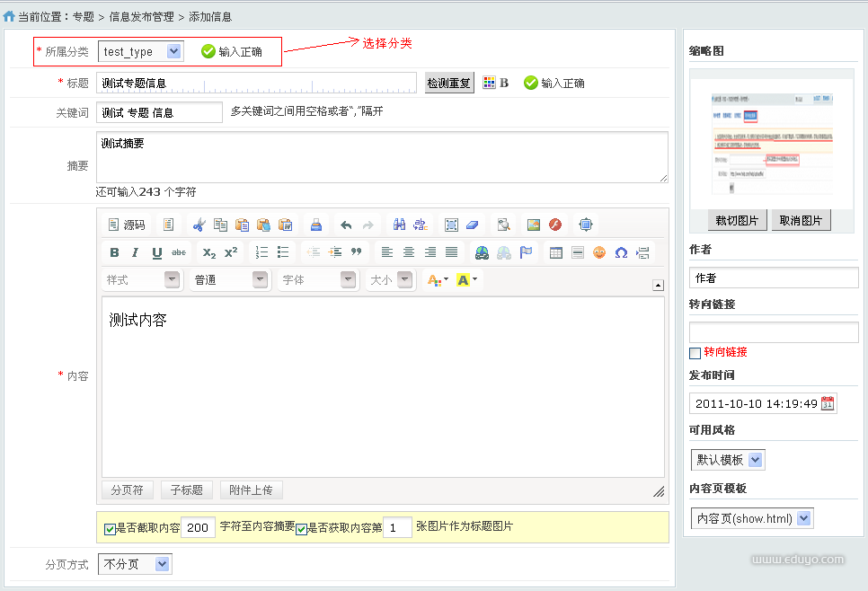
Task: Click the Print icon in editor toolbar
Action: (315, 225)
